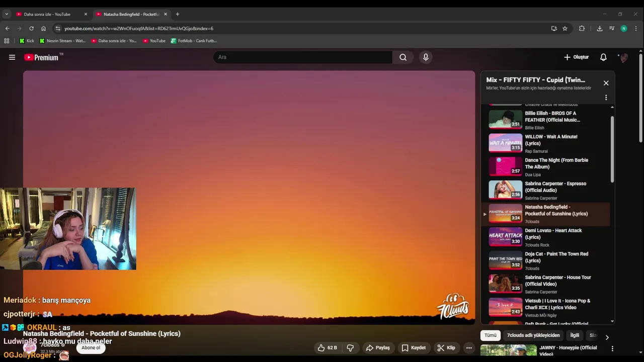View site information icon in address bar
Viewport: 644px width, 362px height.
click(58, 29)
